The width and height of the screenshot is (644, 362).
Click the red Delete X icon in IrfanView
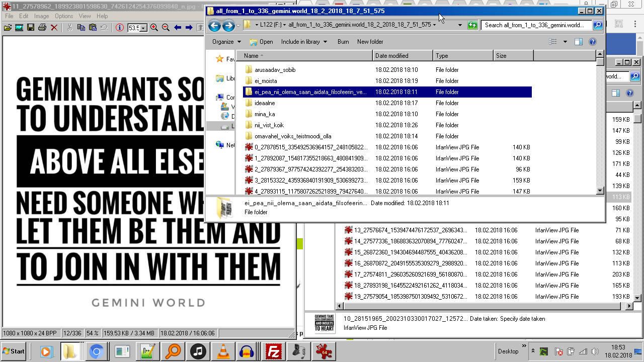[x=54, y=28]
